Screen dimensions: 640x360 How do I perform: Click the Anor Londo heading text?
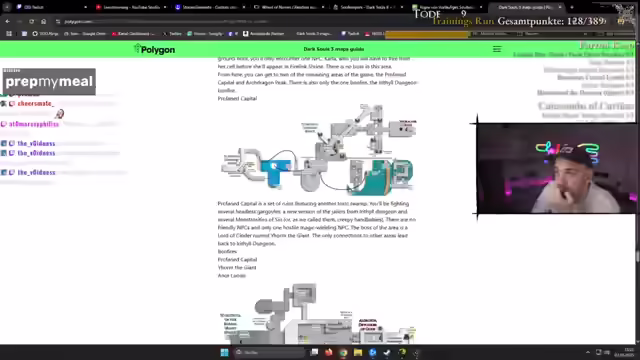click(x=231, y=276)
